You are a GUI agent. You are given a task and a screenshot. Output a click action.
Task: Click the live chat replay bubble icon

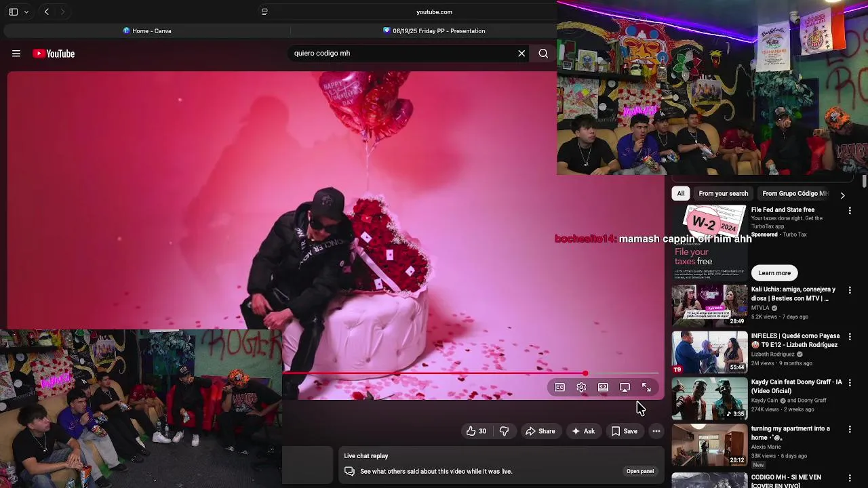tap(349, 471)
